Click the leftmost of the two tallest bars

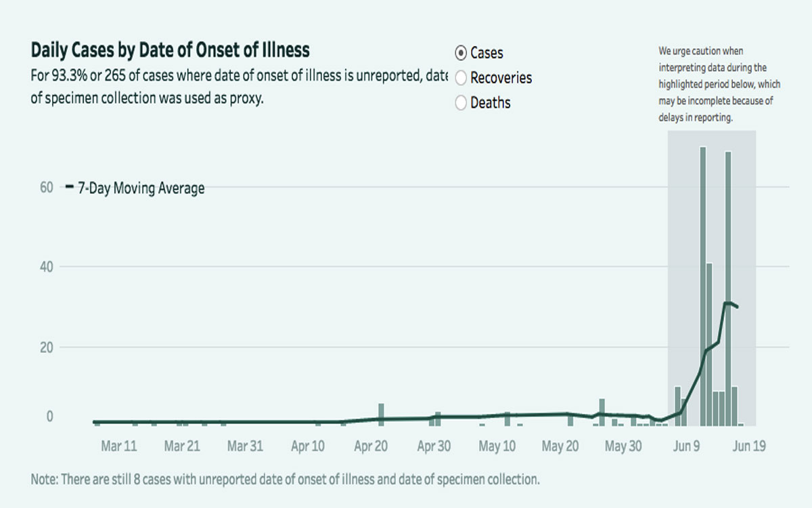[x=703, y=284]
